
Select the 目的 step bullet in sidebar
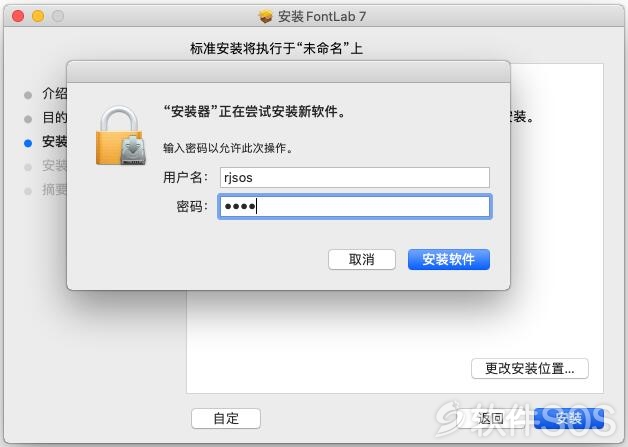pyautogui.click(x=28, y=119)
